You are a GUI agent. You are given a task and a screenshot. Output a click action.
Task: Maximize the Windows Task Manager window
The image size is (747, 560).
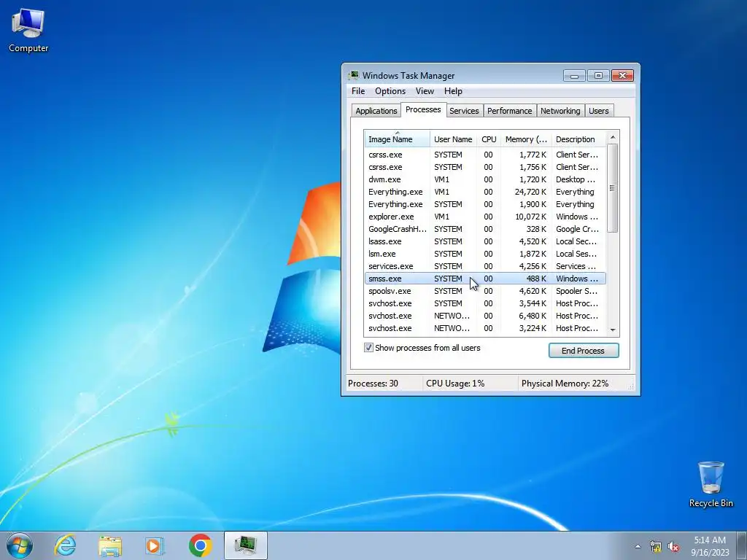[x=598, y=76]
